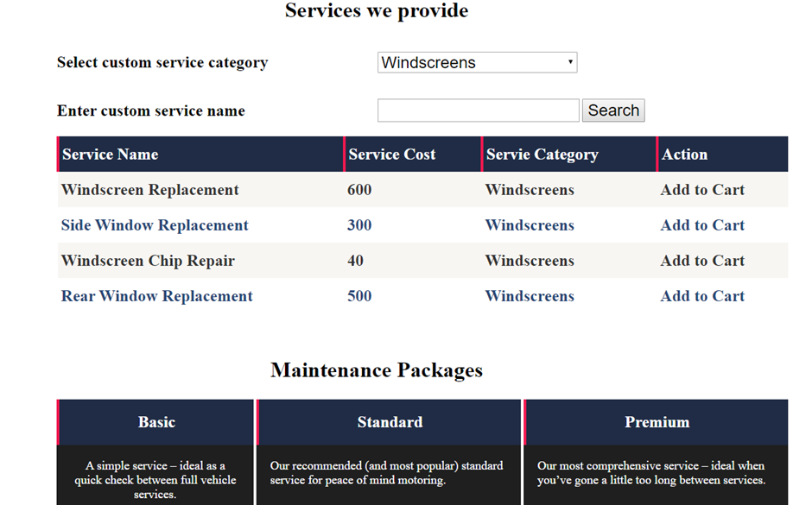The height and width of the screenshot is (505, 812).
Task: Click the Side Window Replacement Windscreens category
Action: click(530, 225)
